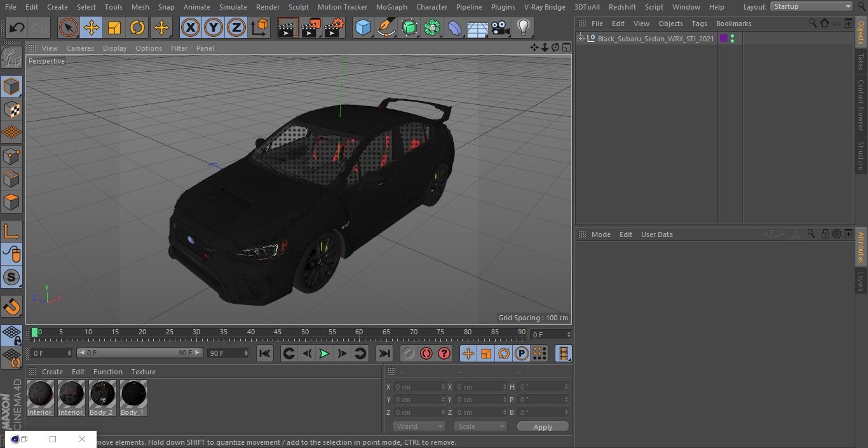Switch to Points mode
The height and width of the screenshot is (448, 868).
(x=11, y=156)
